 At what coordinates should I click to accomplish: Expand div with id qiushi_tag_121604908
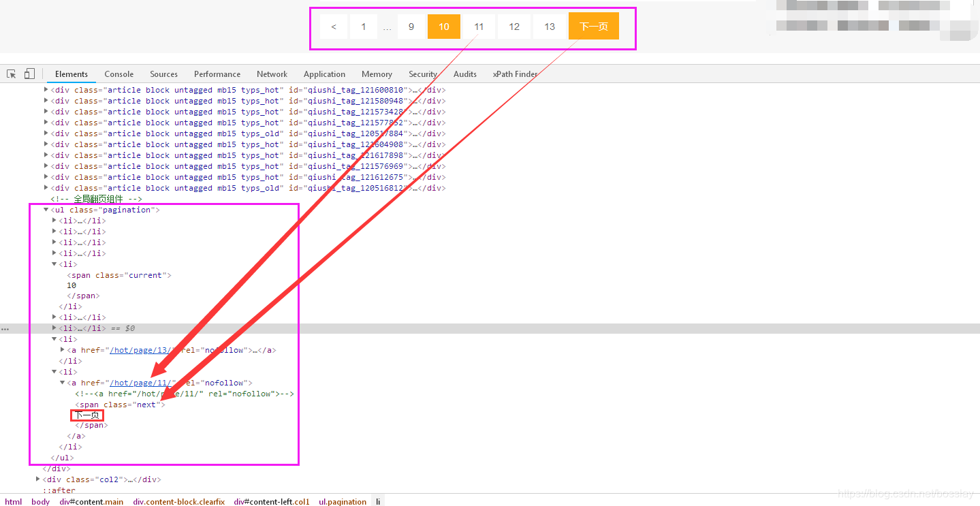[46, 144]
